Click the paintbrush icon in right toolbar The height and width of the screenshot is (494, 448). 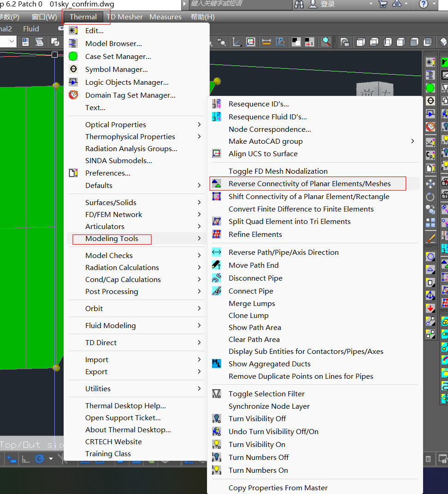[430, 239]
